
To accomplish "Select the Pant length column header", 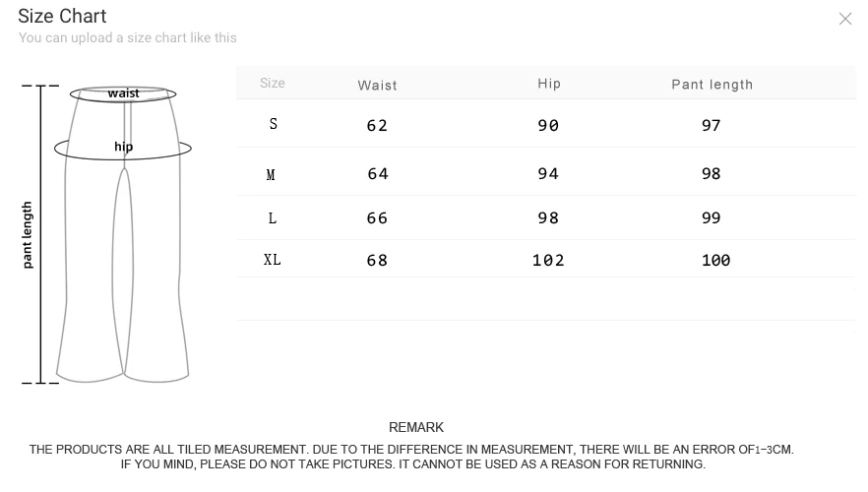I will pos(712,85).
